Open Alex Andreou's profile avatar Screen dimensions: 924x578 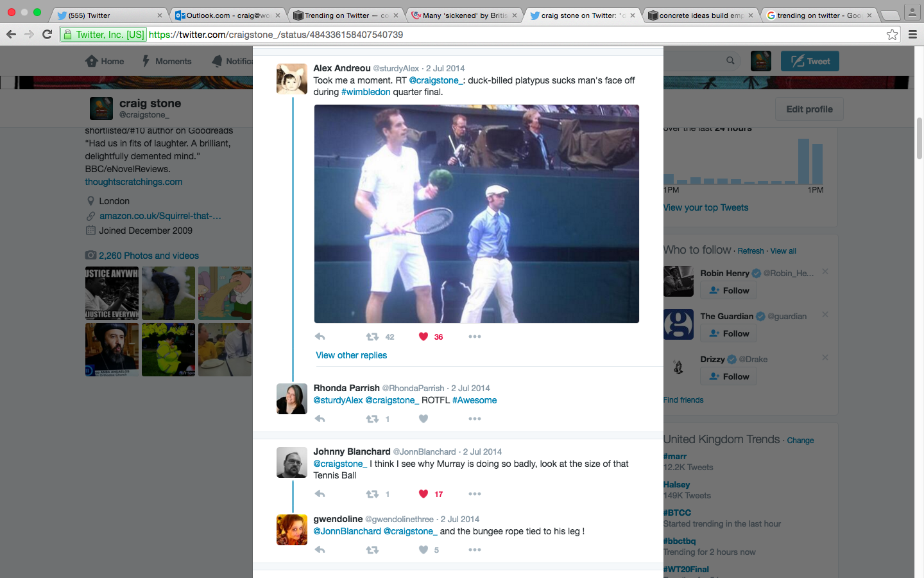tap(292, 79)
